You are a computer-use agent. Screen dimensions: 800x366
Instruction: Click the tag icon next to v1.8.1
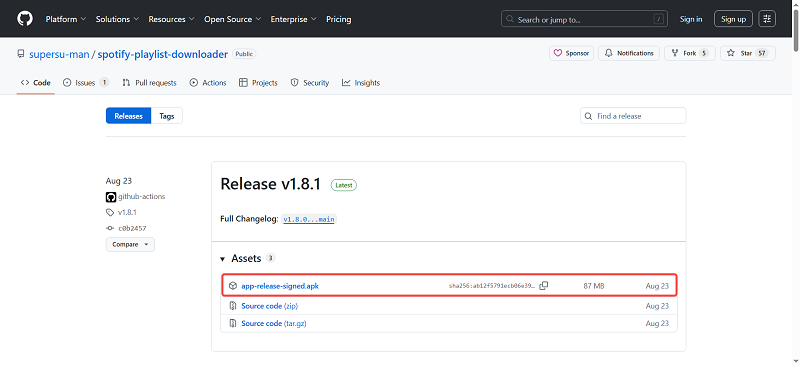tap(110, 212)
